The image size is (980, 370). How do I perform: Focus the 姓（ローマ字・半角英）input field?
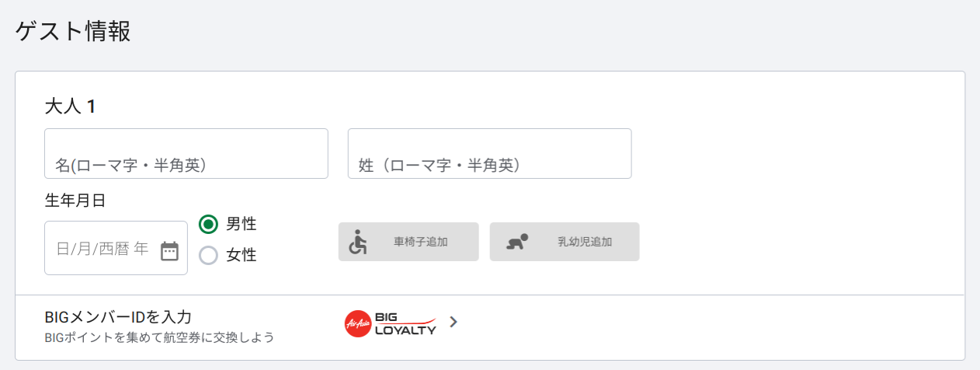[490, 154]
